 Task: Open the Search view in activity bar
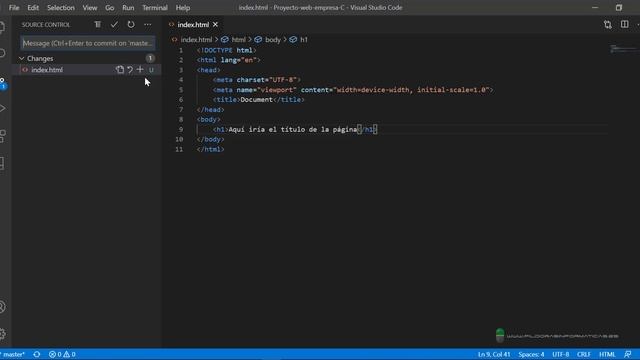(2, 53)
